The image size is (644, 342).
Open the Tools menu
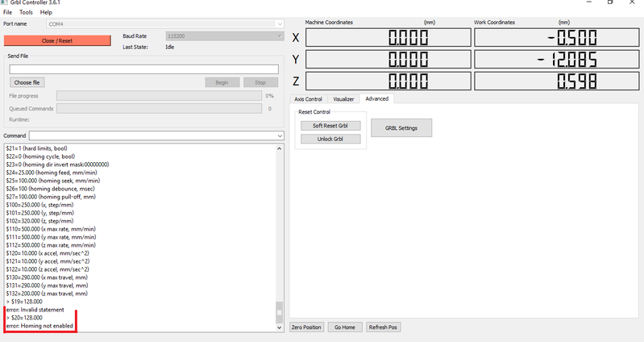point(26,12)
